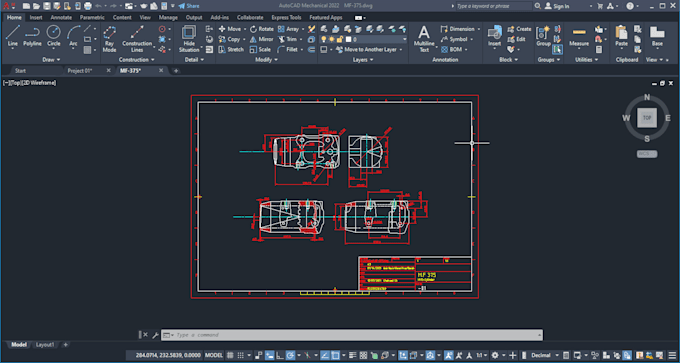Select the Mirror tool

262,39
